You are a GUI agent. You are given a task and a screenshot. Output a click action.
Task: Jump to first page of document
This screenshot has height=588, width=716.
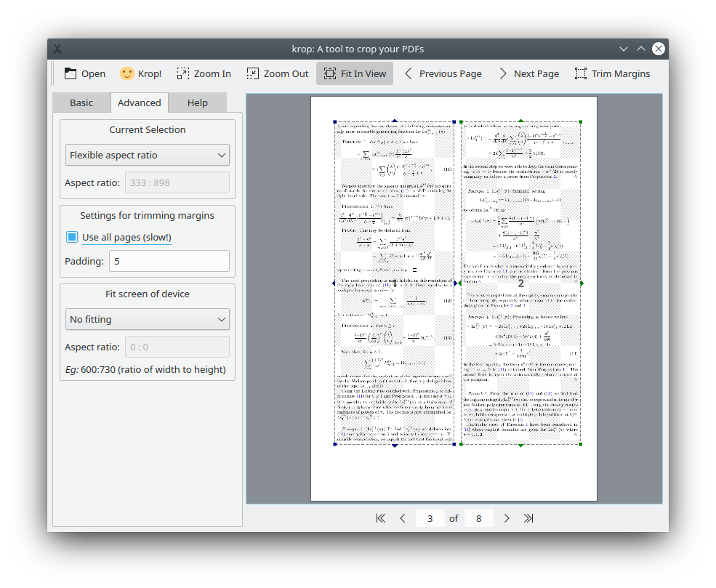tap(380, 518)
